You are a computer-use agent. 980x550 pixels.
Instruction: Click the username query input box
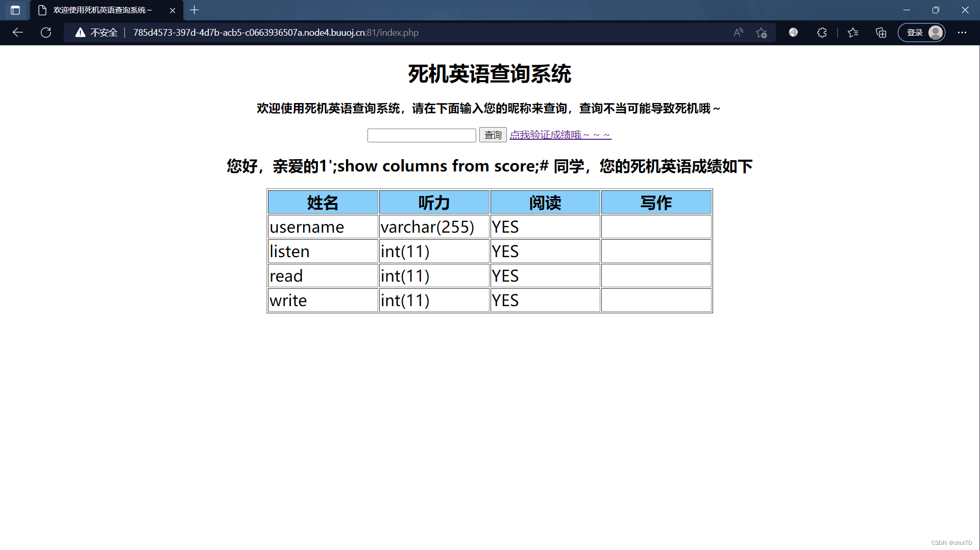point(422,135)
